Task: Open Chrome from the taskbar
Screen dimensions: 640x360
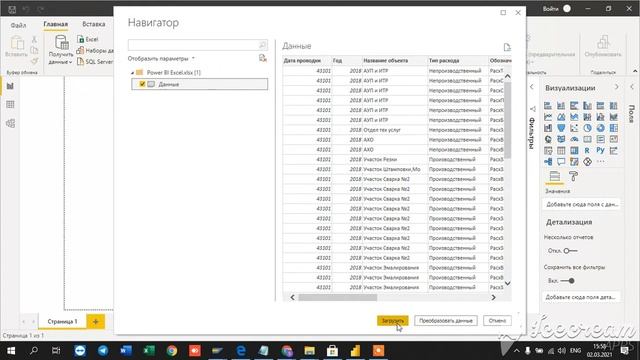Action: [172, 351]
